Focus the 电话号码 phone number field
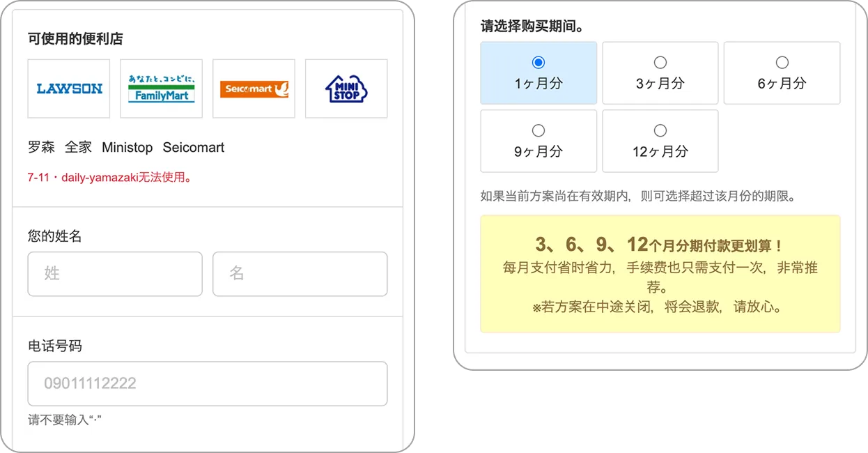This screenshot has height=453, width=868. (208, 383)
